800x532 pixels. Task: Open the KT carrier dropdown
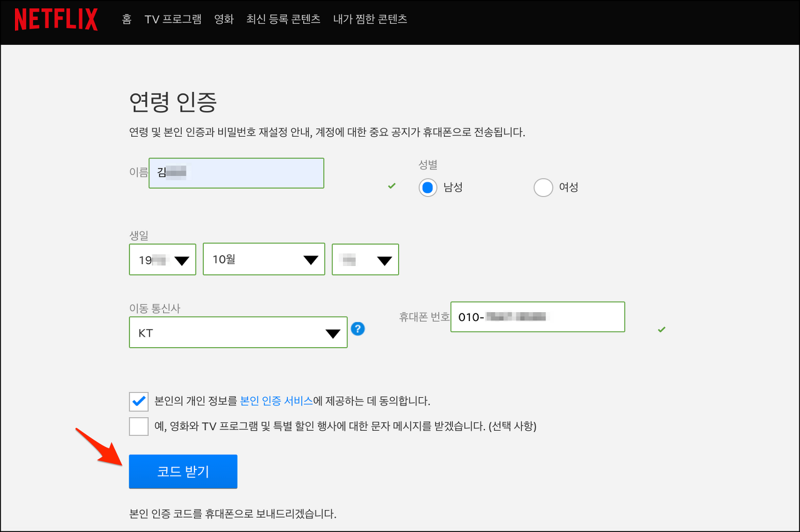point(238,332)
